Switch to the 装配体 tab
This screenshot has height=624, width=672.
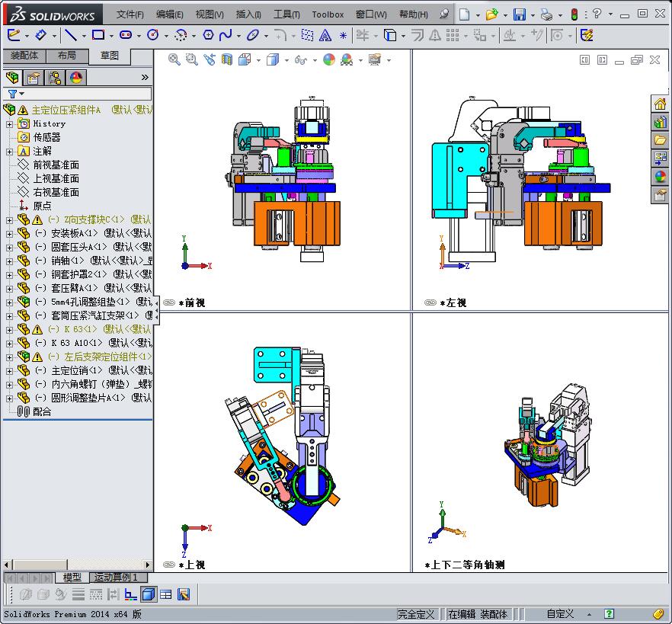[24, 56]
